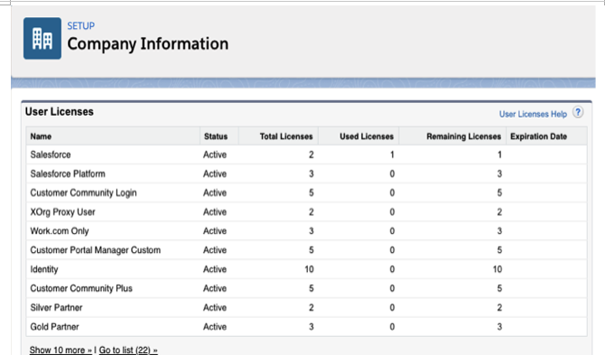The height and width of the screenshot is (364, 605).
Task: Click the Company Information building icon
Action: point(42,38)
